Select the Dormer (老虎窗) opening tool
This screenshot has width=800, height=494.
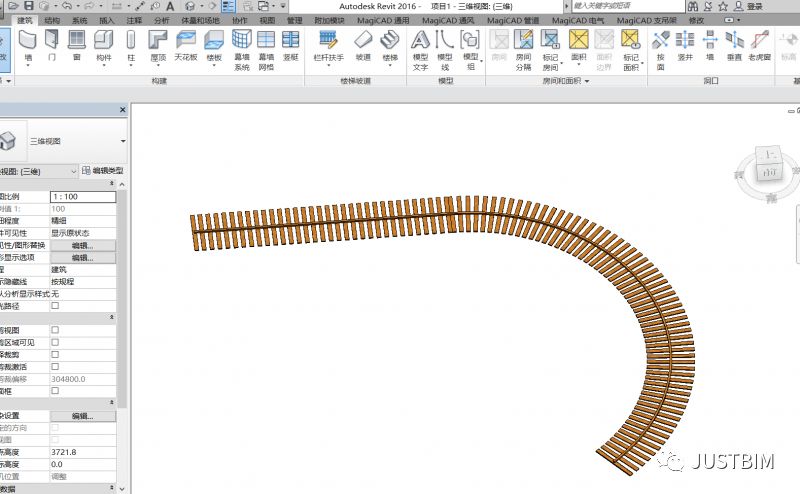[759, 45]
